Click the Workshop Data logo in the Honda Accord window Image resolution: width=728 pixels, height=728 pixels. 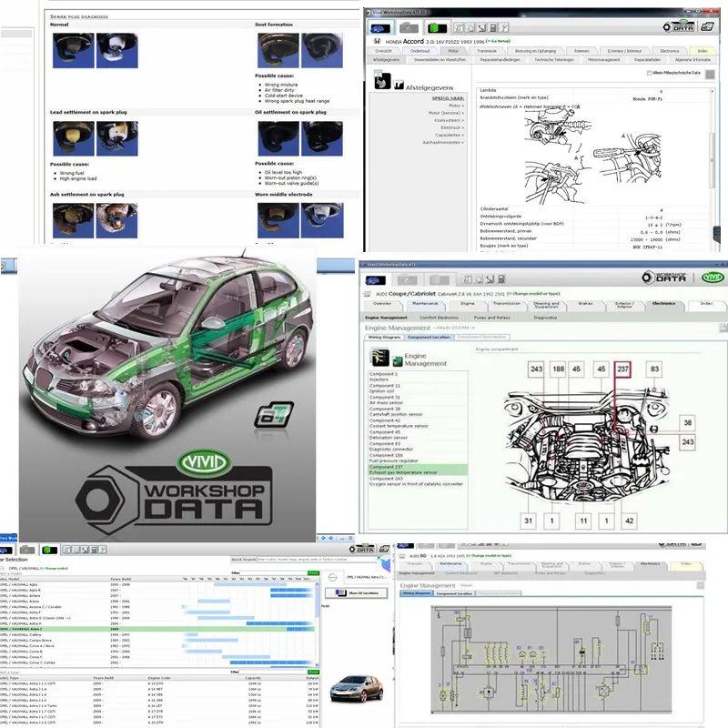tap(678, 26)
